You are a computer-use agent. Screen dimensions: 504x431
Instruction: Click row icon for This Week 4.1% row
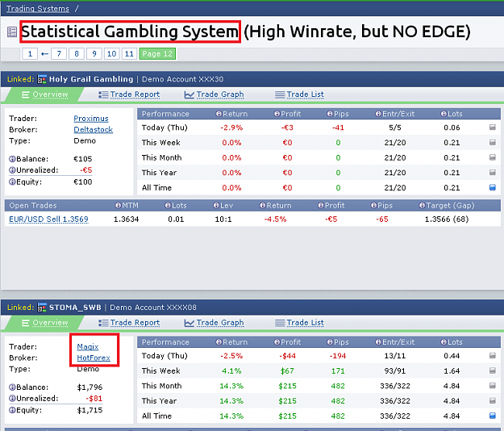click(493, 370)
